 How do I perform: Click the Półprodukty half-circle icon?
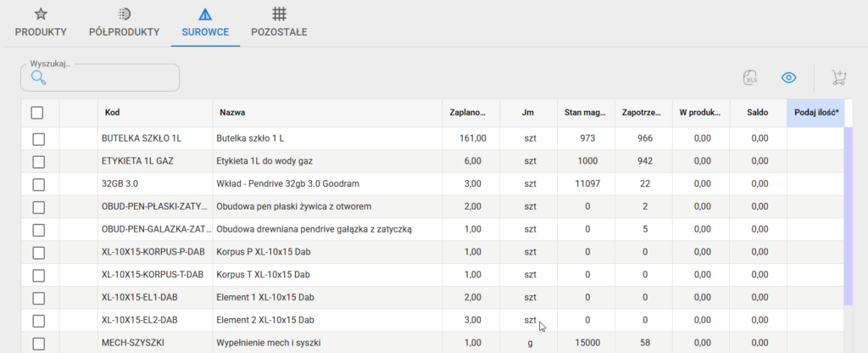124,14
